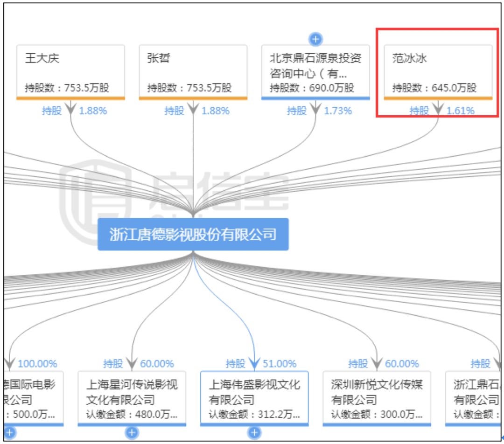
Task: Click 持股数：753.5万股 in 张哲 card
Action: point(189,88)
